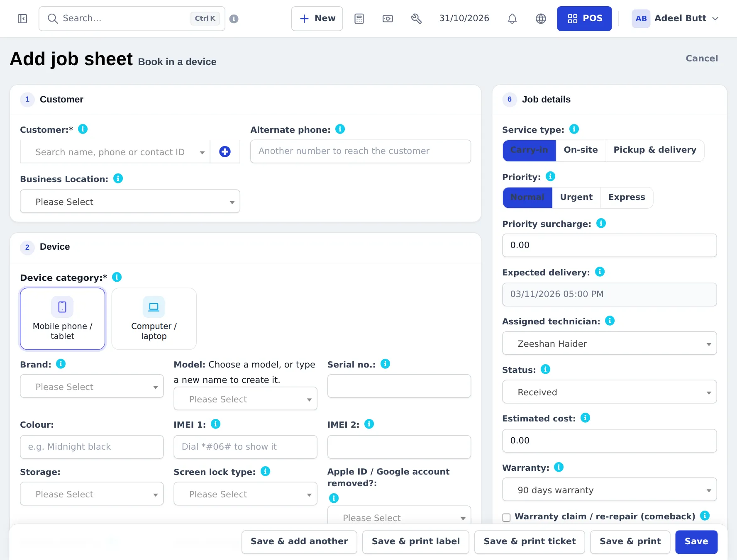Image resolution: width=737 pixels, height=560 pixels.
Task: Click Save & add another
Action: [x=299, y=542]
